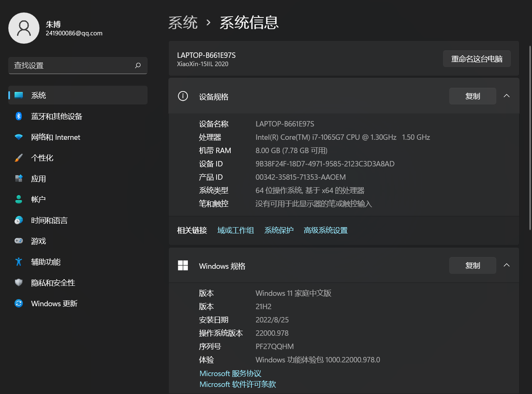Viewport: 532px width, 394px height.
Task: Open 时间和语言 settings
Action: (78, 220)
